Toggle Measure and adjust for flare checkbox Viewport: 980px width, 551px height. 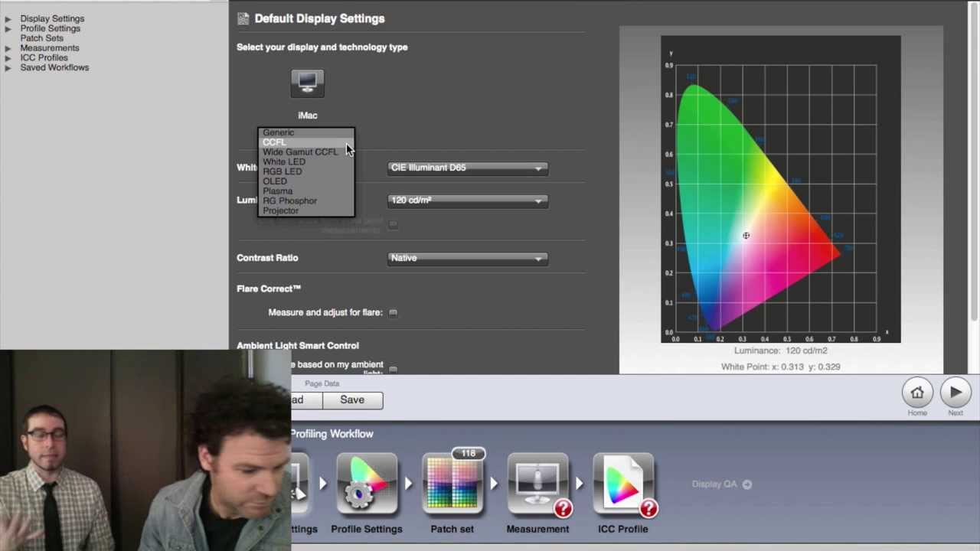tap(393, 312)
